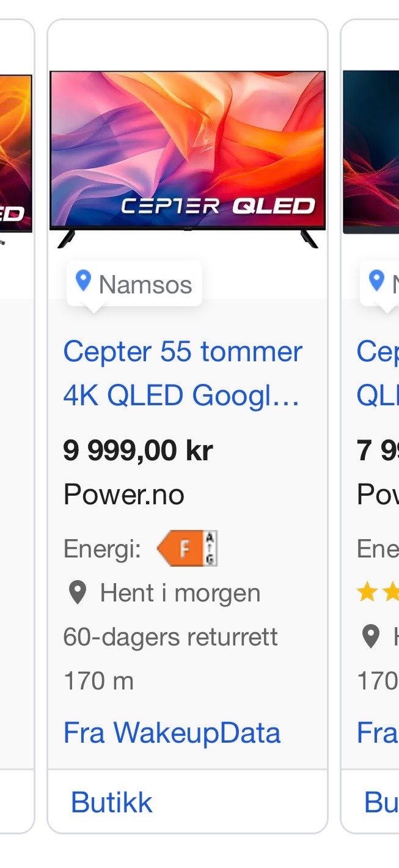Open the partially visible TV image on the left

[x=16, y=156]
